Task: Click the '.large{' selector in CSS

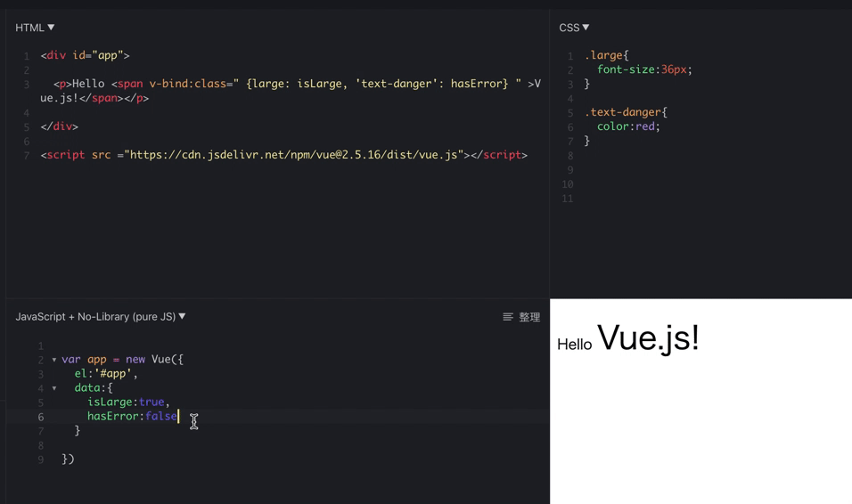Action: click(x=606, y=55)
